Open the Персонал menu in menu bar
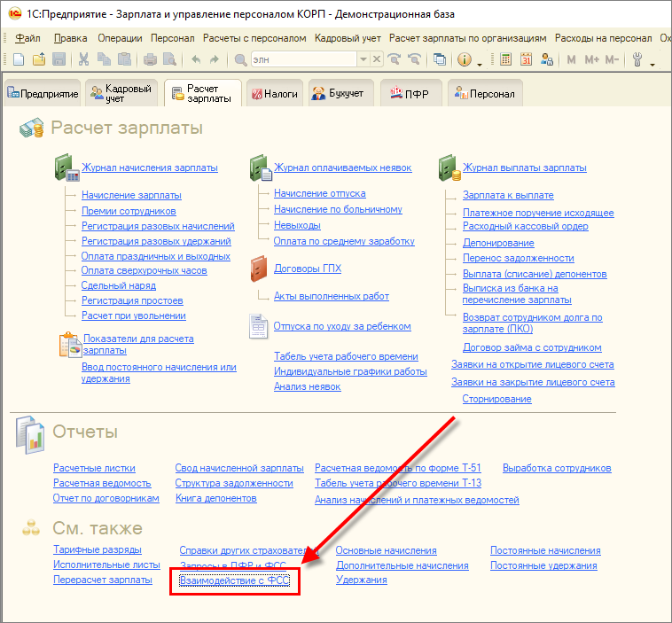This screenshot has height=623, width=672. tap(172, 38)
